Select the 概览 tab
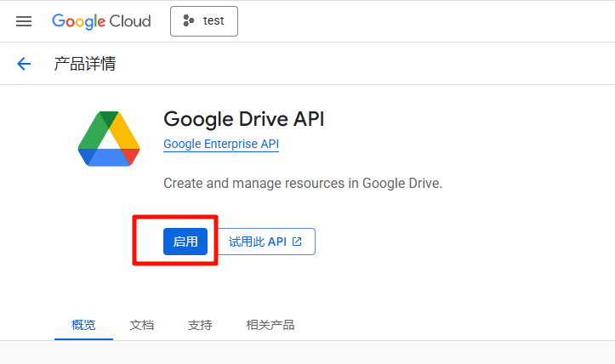This screenshot has height=364, width=615. coord(83,325)
